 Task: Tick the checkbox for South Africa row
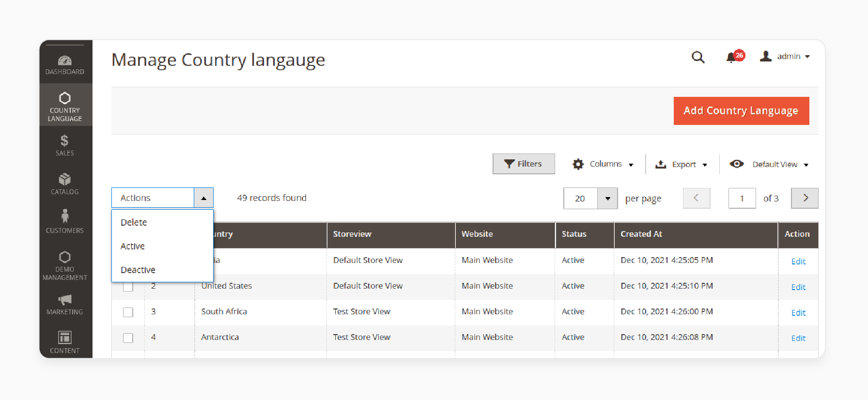pyautogui.click(x=128, y=312)
